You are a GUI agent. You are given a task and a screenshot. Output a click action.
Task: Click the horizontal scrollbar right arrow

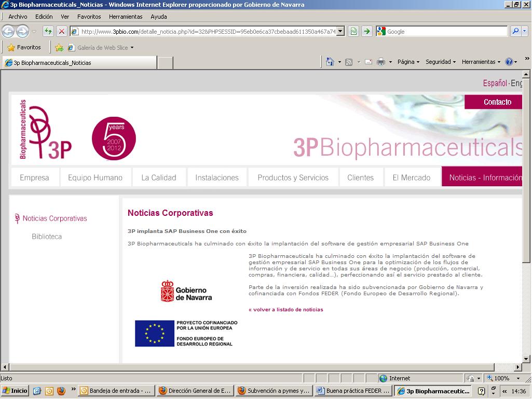518,367
